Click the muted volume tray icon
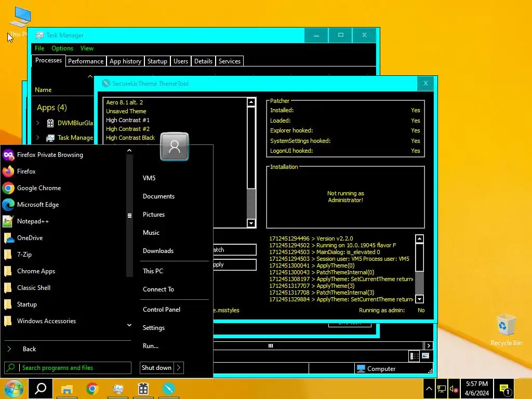 pos(454,389)
